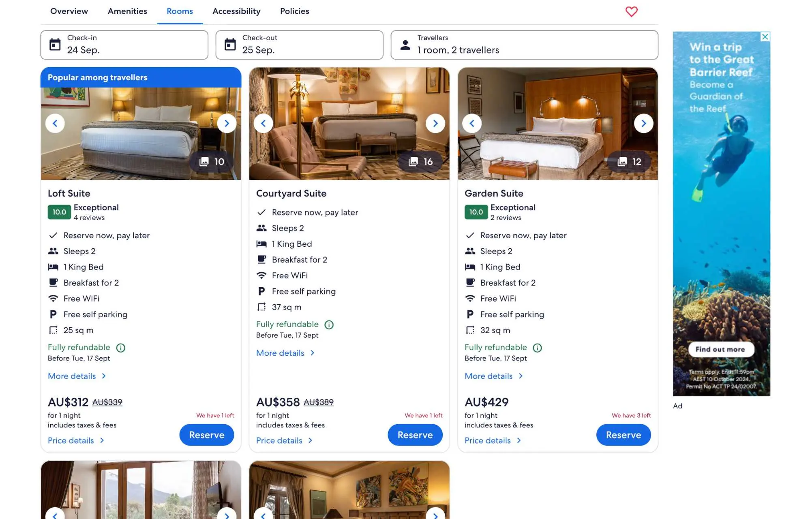This screenshot has height=519, width=812.
Task: Switch to the Policies tab
Action: click(x=295, y=11)
